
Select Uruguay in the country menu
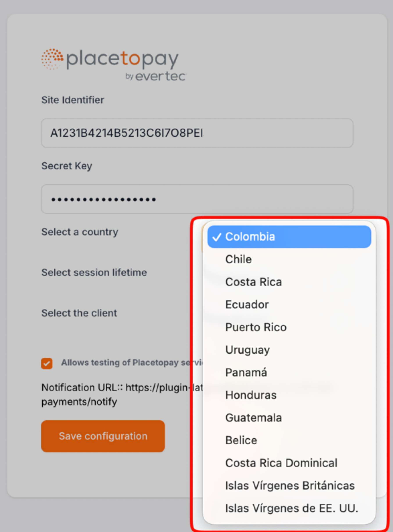click(248, 350)
